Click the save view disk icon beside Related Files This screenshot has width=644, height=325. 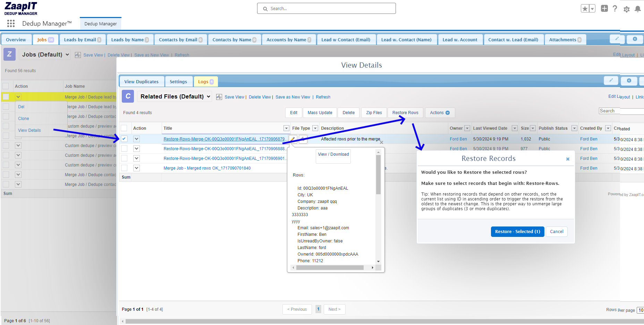pyautogui.click(x=219, y=97)
